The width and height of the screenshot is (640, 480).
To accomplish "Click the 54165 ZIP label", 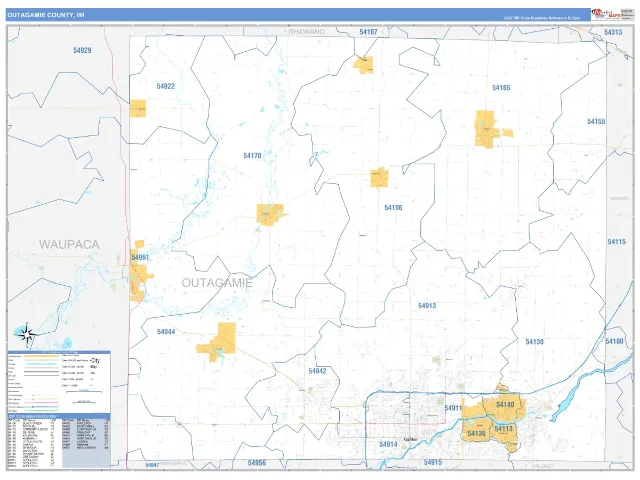I will click(x=501, y=88).
